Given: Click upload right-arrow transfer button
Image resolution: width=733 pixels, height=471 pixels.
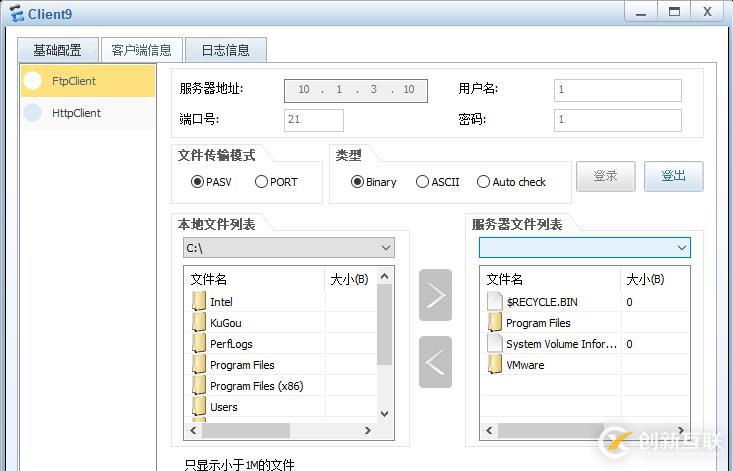Looking at the screenshot, I should pos(435,295).
